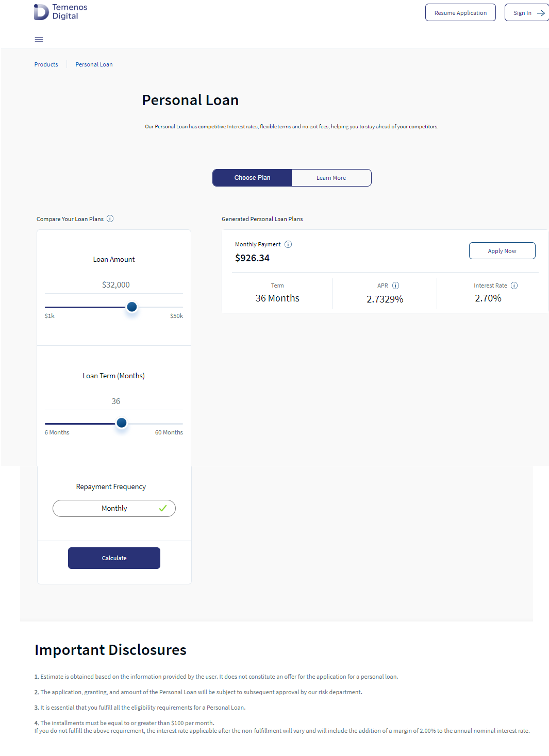Viewport: 549px width, 756px height.
Task: Click the Loan Term slider handle
Action: 122,423
